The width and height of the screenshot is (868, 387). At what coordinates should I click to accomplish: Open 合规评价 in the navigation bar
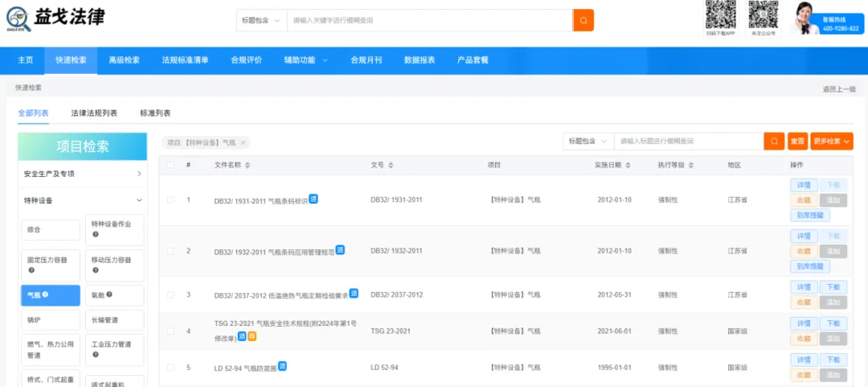[247, 60]
